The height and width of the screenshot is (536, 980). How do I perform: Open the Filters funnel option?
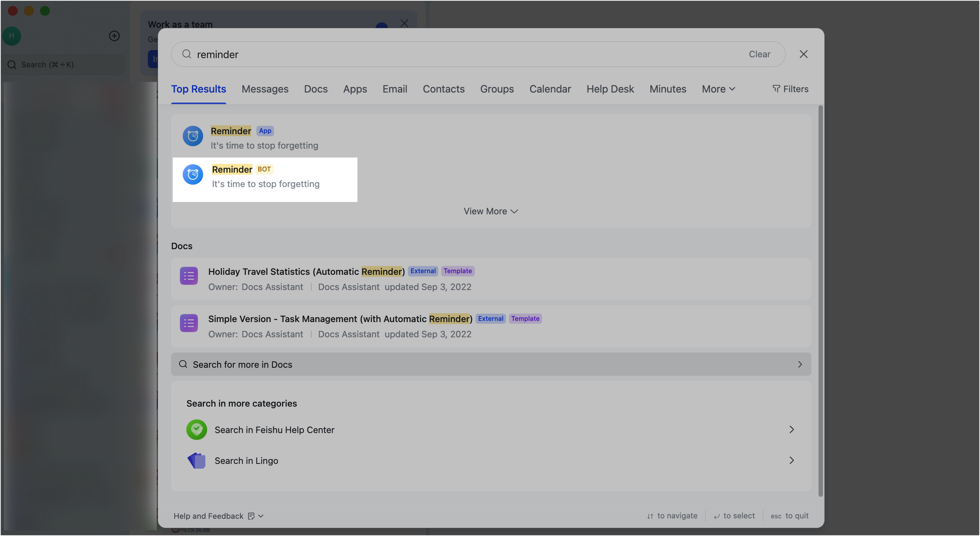(x=790, y=89)
